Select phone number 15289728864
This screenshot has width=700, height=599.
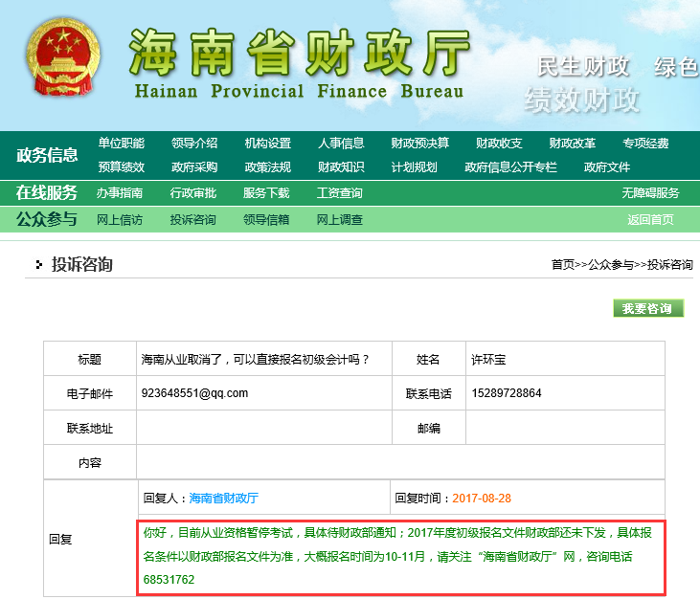pyautogui.click(x=507, y=393)
